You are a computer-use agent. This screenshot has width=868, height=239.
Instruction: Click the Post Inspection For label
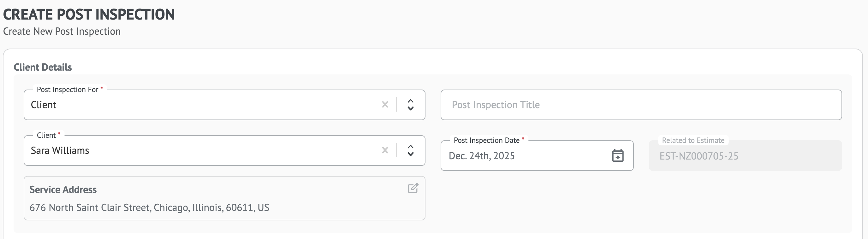pyautogui.click(x=68, y=90)
